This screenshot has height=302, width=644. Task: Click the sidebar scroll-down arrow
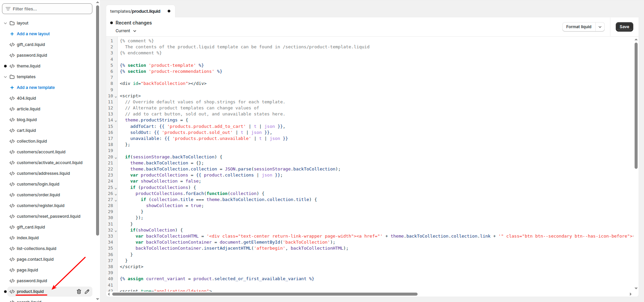(97, 299)
